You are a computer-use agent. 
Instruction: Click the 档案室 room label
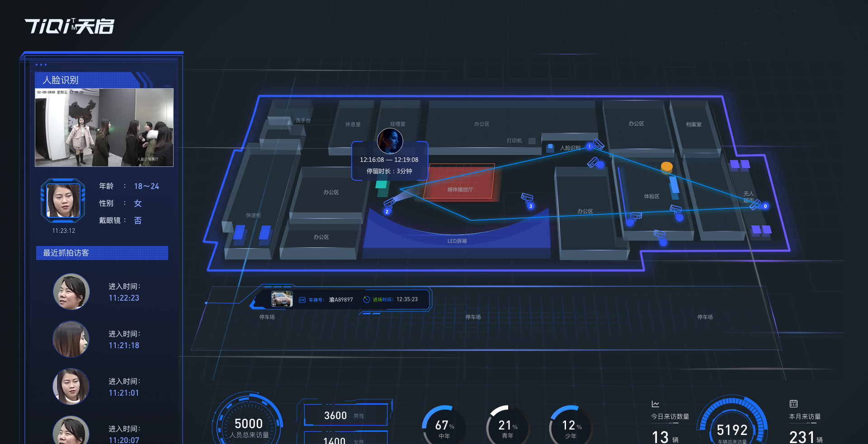click(693, 124)
